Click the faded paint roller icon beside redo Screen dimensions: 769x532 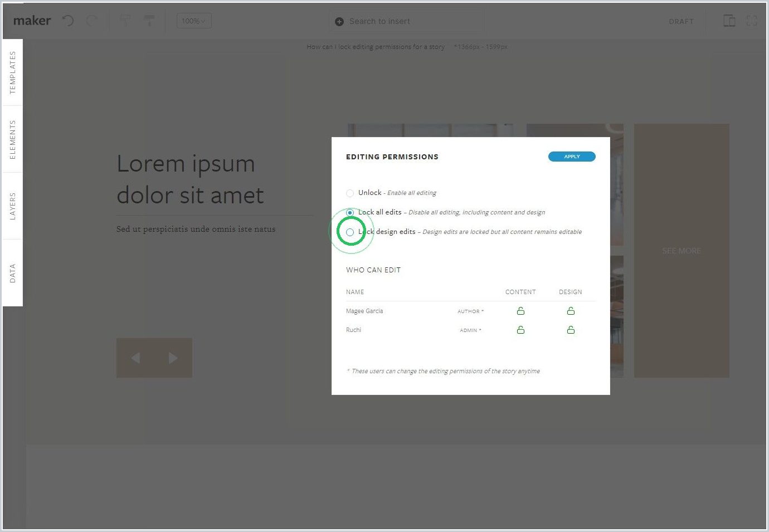point(125,21)
